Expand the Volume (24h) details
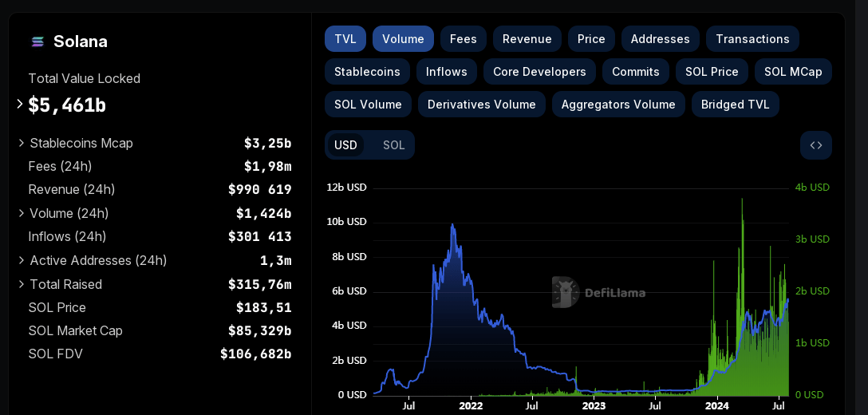The height and width of the screenshot is (415, 868). [22, 213]
